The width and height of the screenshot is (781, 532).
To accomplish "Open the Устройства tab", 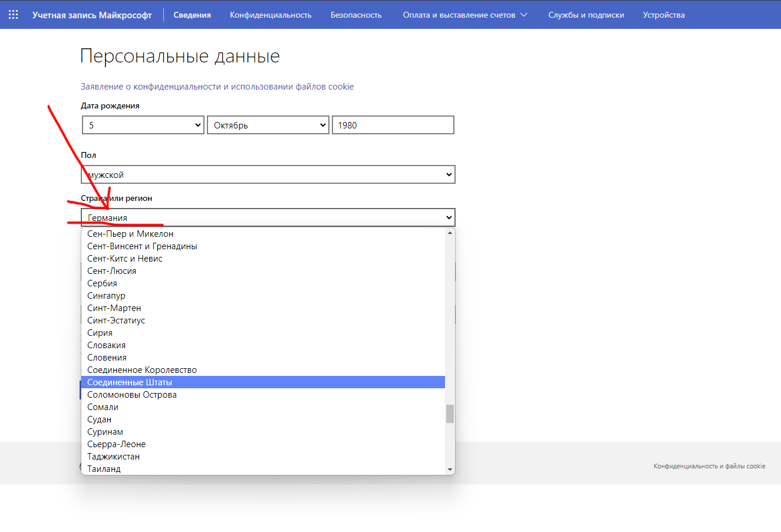I will [664, 15].
